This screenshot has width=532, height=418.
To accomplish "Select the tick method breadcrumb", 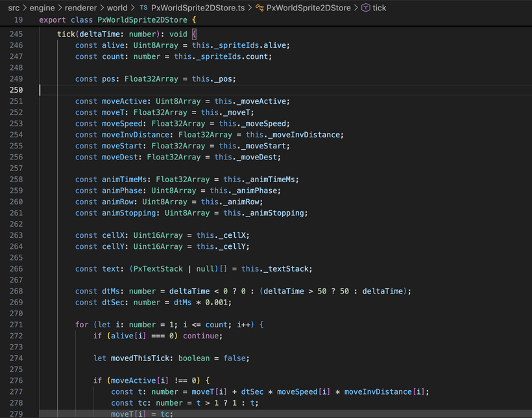I will pos(380,8).
